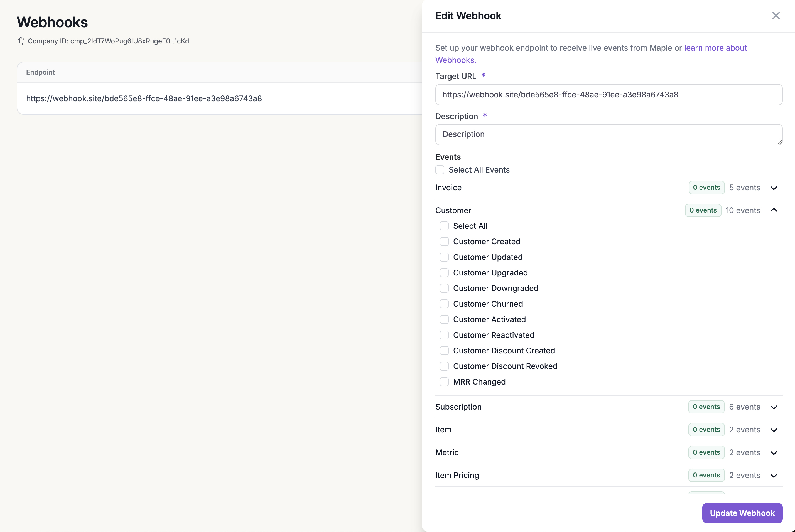795x532 pixels.
Task: Copy the Company ID via copy icon
Action: [21, 41]
